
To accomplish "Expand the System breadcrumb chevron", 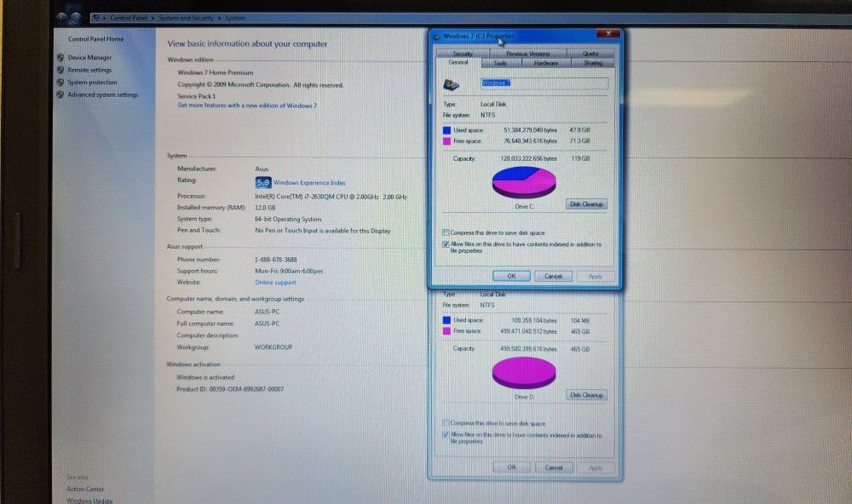I will [249, 17].
